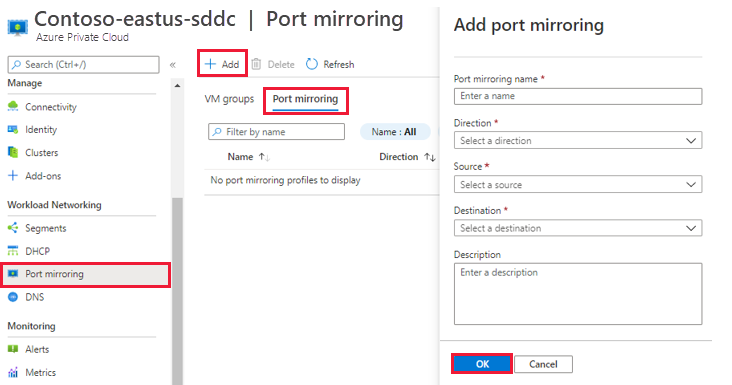The image size is (732, 385).
Task: Click the Refresh toolbar button label
Action: 339,64
